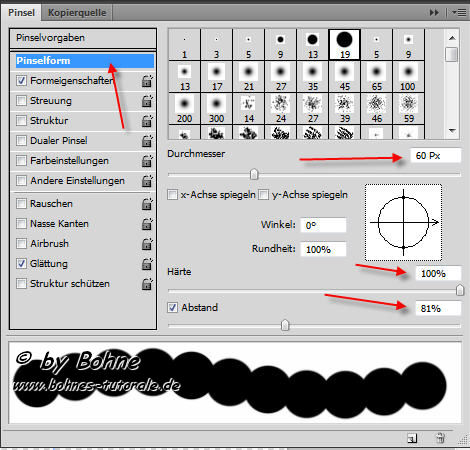Enable the Streuung checkbox
Image resolution: width=470 pixels, height=450 pixels.
(x=21, y=101)
